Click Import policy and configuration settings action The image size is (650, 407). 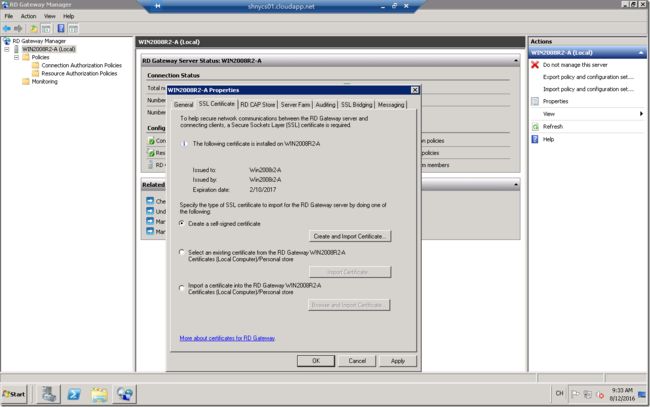588,89
